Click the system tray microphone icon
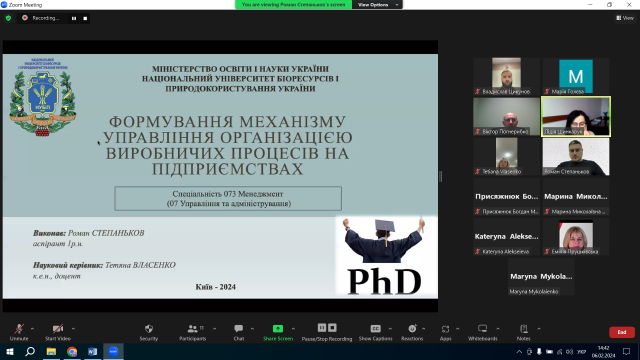This screenshot has height=360, width=640. (539, 351)
